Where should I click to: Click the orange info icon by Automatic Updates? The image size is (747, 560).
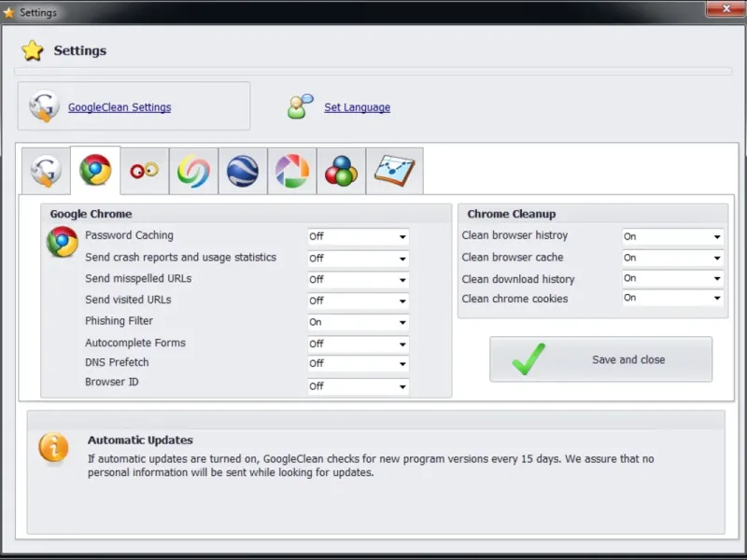pyautogui.click(x=53, y=448)
